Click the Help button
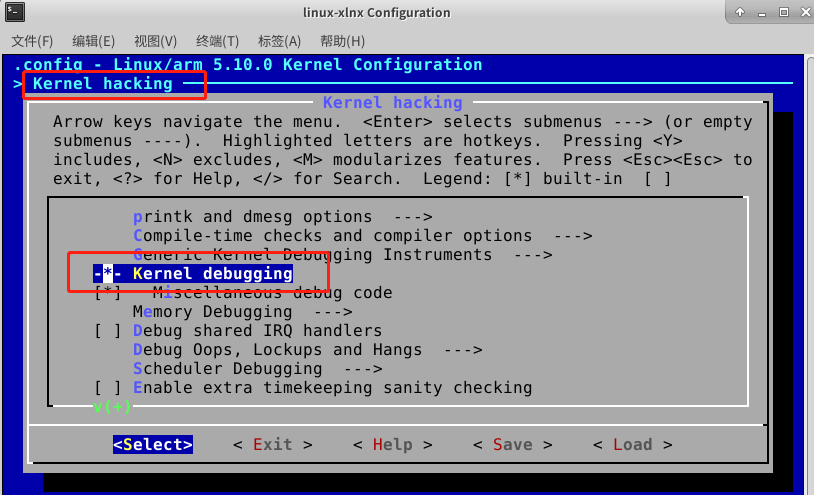This screenshot has height=495, width=814. pos(392,445)
